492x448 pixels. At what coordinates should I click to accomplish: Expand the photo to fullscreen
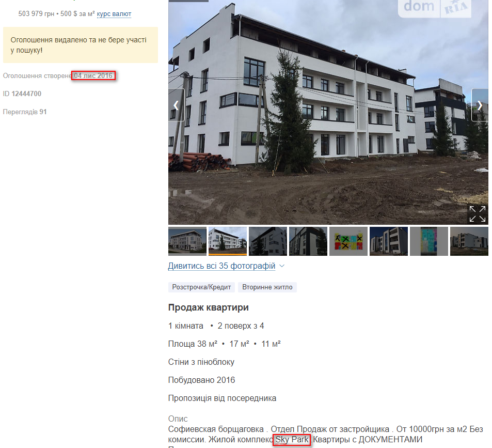click(x=477, y=214)
